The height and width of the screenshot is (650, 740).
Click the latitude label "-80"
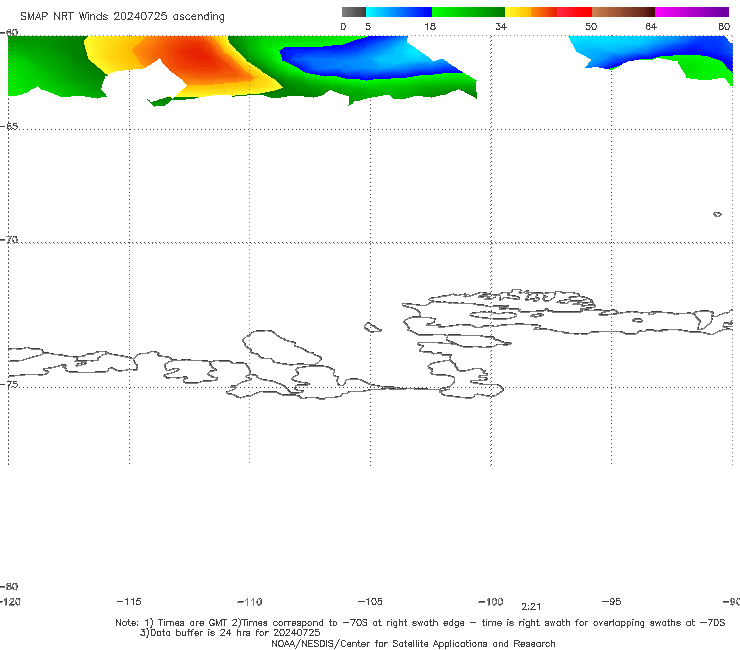(9, 586)
